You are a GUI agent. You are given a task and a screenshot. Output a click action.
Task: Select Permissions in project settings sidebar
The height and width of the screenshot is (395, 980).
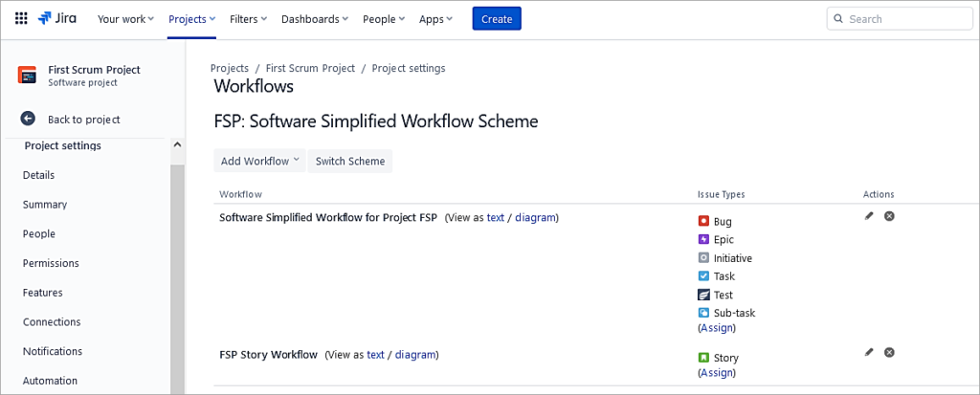(x=51, y=263)
